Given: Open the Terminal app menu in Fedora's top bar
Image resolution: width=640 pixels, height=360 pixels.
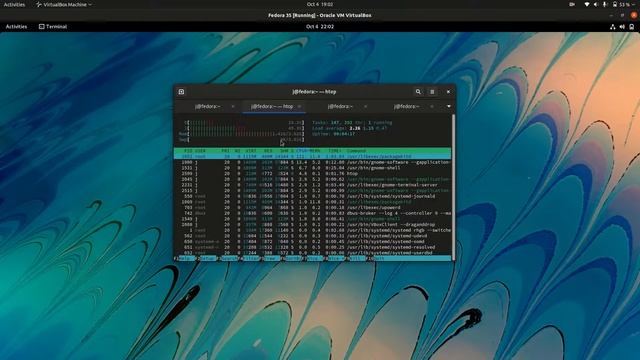Looking at the screenshot, I should pos(53,27).
